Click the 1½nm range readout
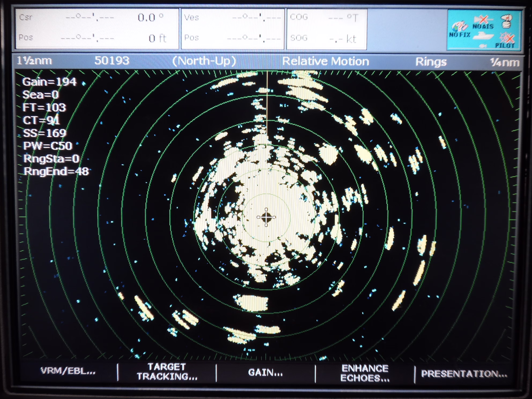The height and width of the screenshot is (399, 532). coord(34,61)
